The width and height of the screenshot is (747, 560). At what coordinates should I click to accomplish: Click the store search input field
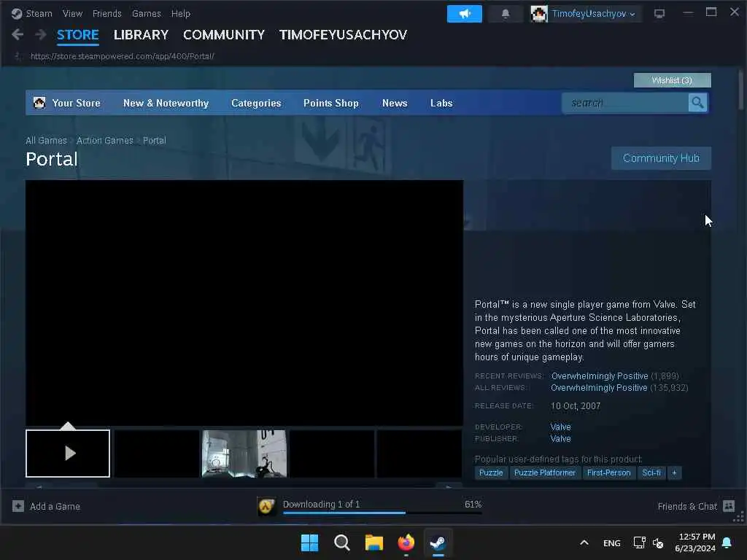click(625, 103)
